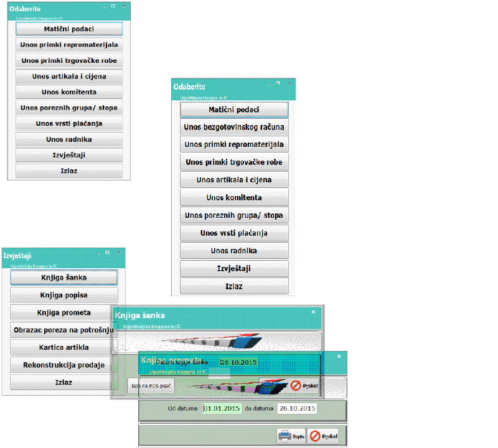498x448 pixels.
Task: Open Matični podaci in the large Odaberite window
Action: point(234,110)
